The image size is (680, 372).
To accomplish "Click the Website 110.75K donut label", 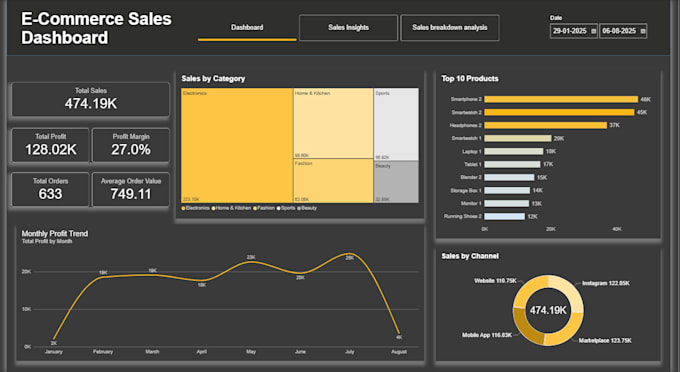I will [x=495, y=281].
